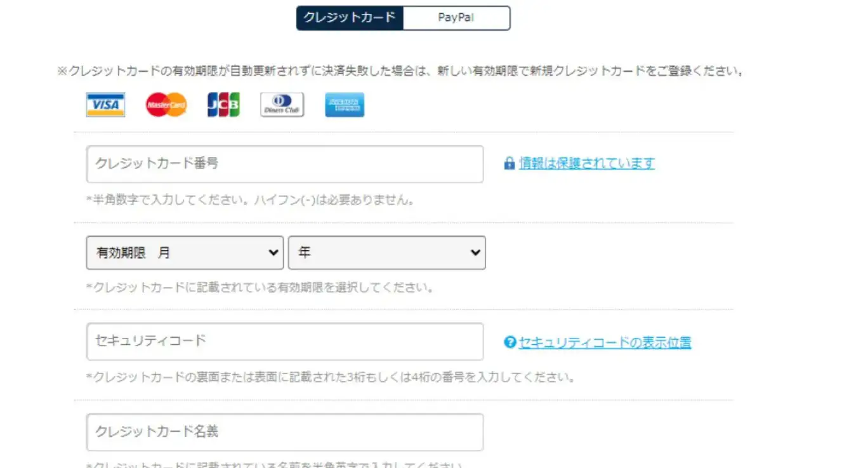Viewport: 868px width, 468px height.
Task: Click the American Express logo
Action: coord(345,105)
